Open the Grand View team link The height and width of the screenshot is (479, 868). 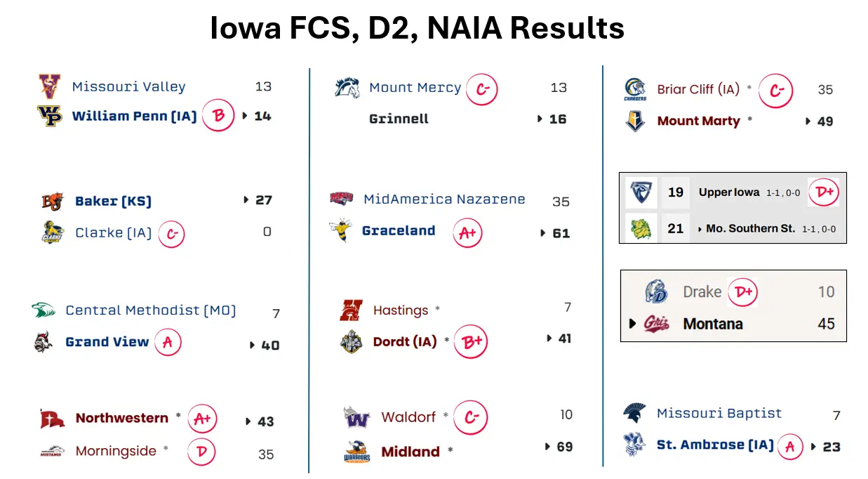point(107,342)
